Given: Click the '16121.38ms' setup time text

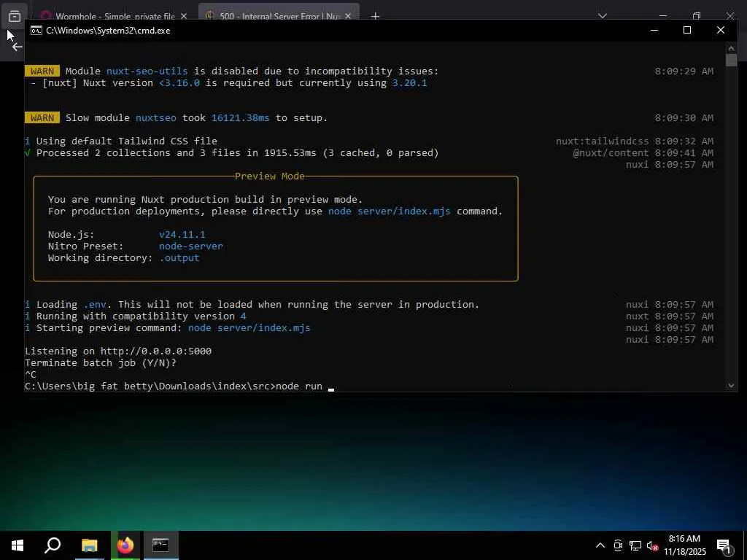Looking at the screenshot, I should [x=241, y=117].
